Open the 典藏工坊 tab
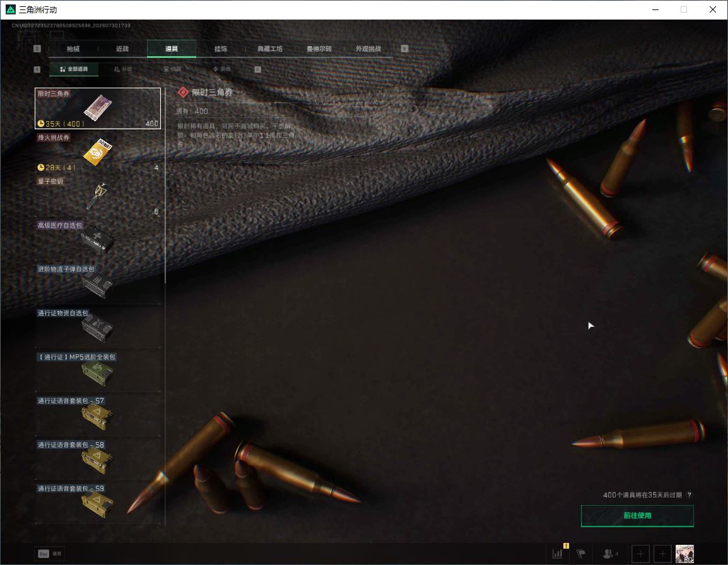 point(270,49)
